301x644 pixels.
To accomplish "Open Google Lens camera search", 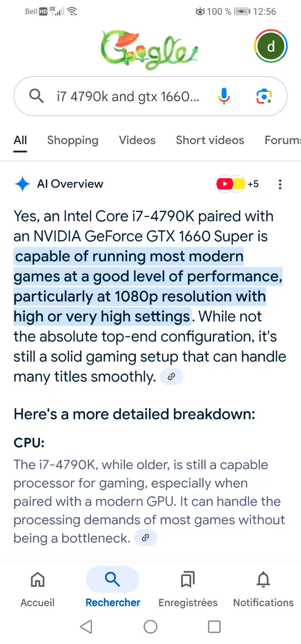I will (264, 96).
